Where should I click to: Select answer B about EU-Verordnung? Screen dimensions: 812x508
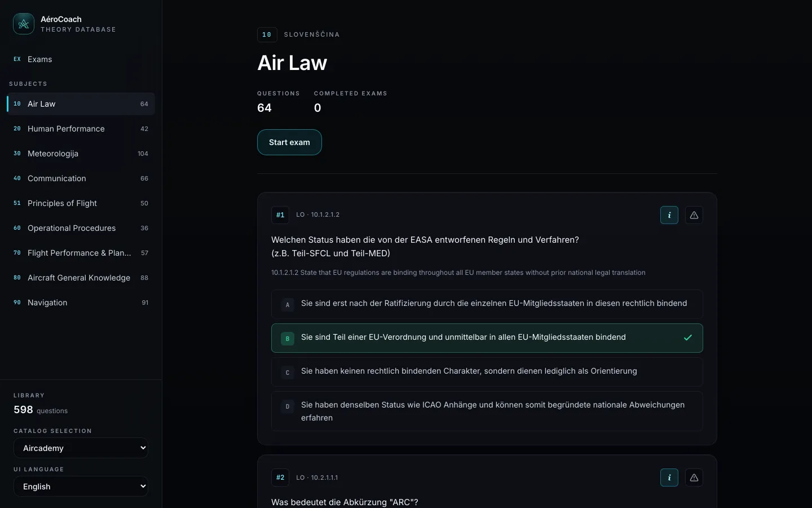tap(487, 338)
